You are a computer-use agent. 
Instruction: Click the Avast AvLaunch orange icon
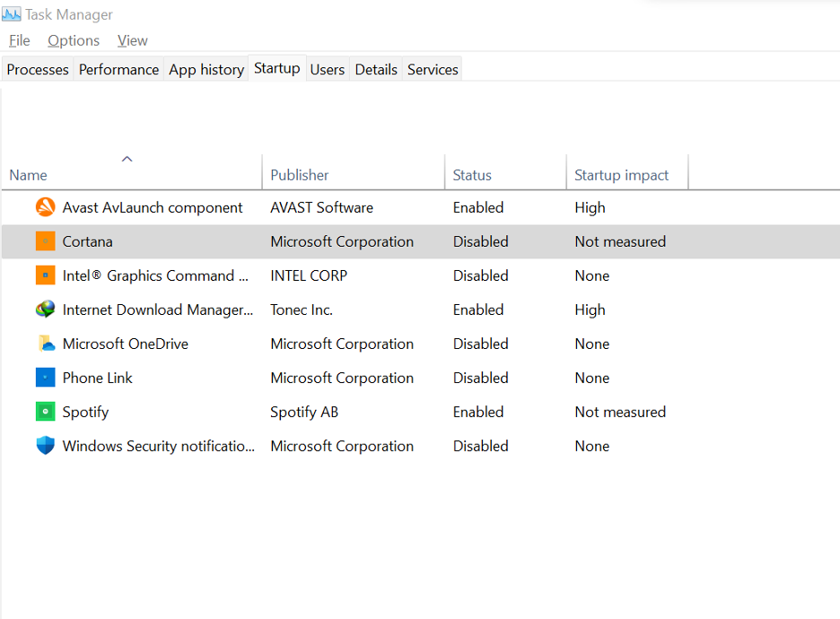45,207
